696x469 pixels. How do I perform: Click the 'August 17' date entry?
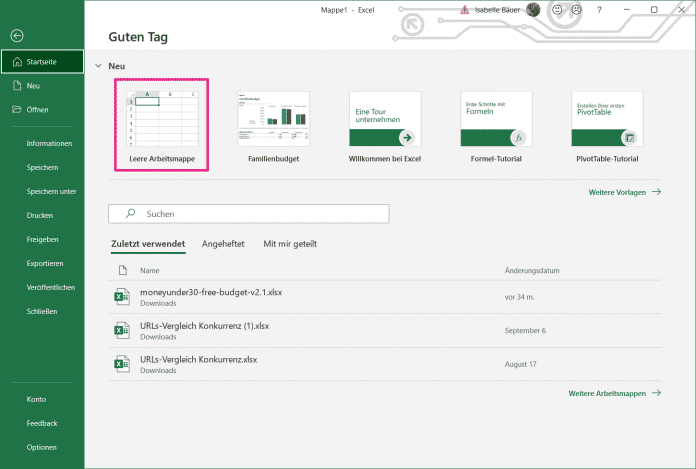pos(520,364)
